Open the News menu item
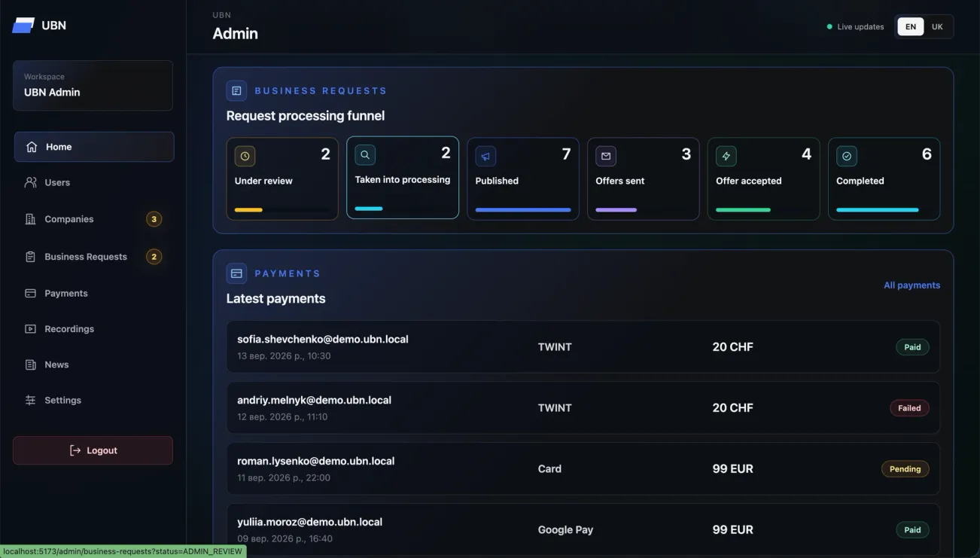 94,364
